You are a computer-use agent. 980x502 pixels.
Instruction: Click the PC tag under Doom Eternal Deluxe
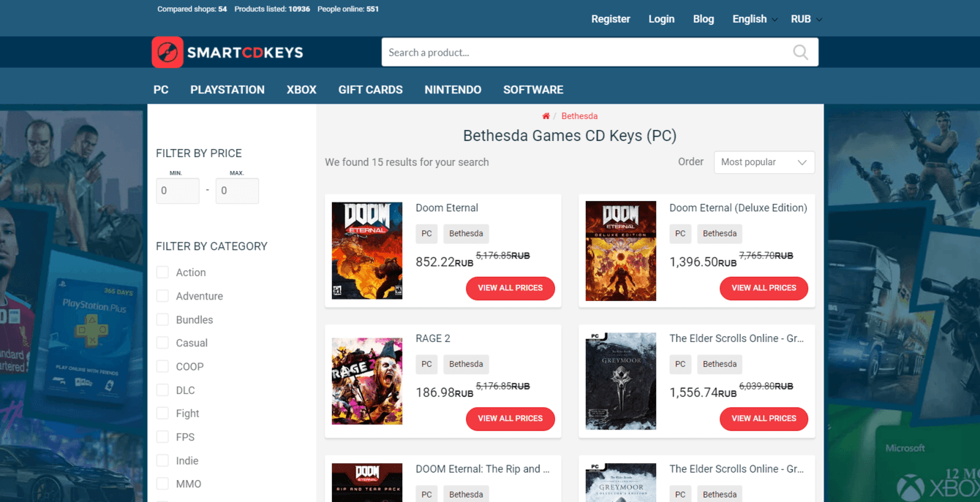coord(680,234)
